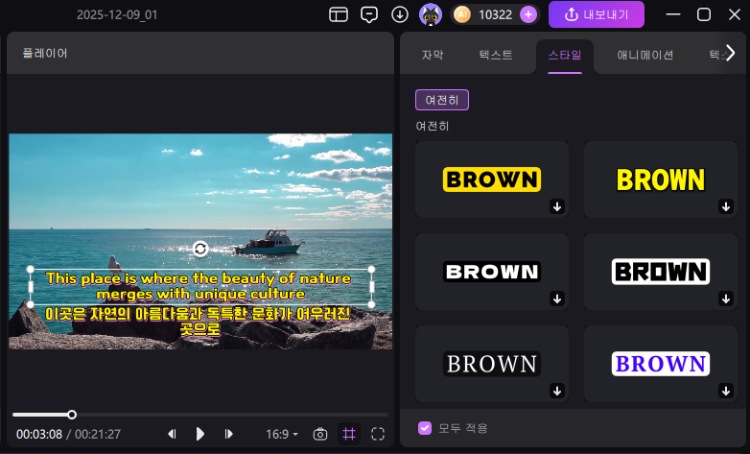Open the user profile avatar
The image size is (750, 454).
coord(430,15)
